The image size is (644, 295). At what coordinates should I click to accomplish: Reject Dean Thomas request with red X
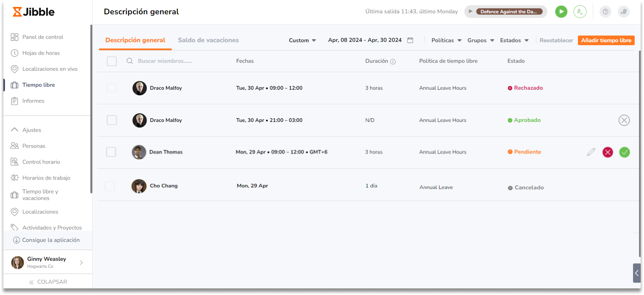click(x=607, y=152)
